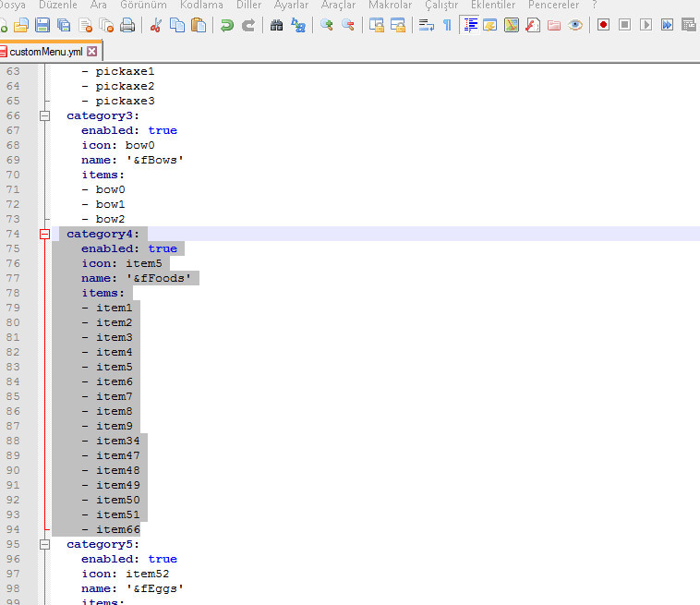Click the 'bow0' icon value on line 68
700x605 pixels.
139,146
